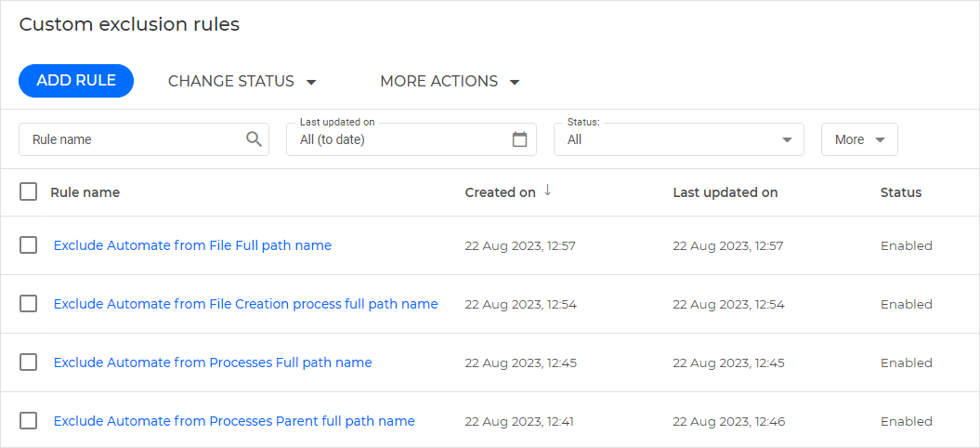The width and height of the screenshot is (980, 448).
Task: Click the green sort arrow beside Created on
Action: pyautogui.click(x=547, y=191)
